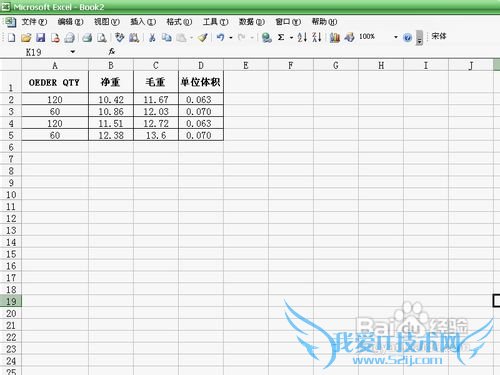
Task: Open the 数据 (Data) menu
Action: coord(252,22)
